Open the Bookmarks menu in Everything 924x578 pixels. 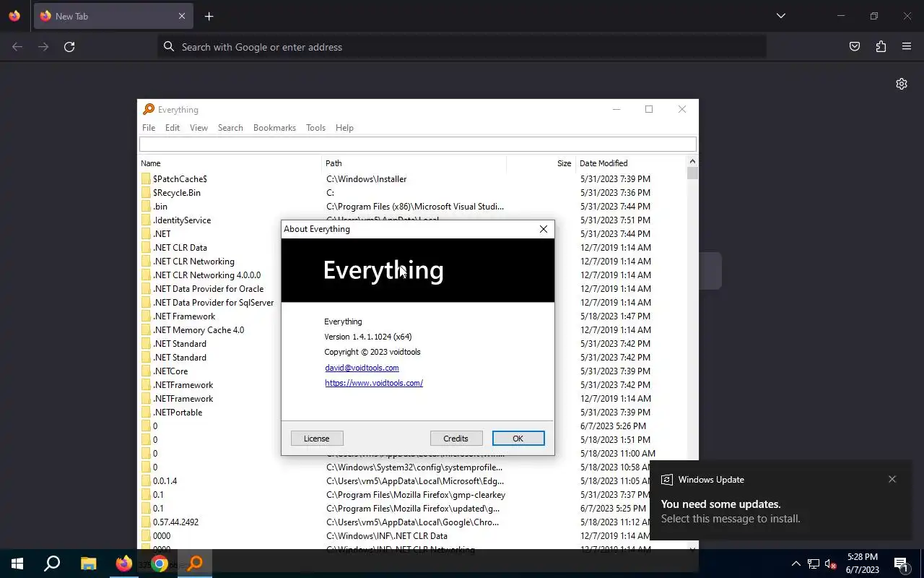click(x=274, y=128)
